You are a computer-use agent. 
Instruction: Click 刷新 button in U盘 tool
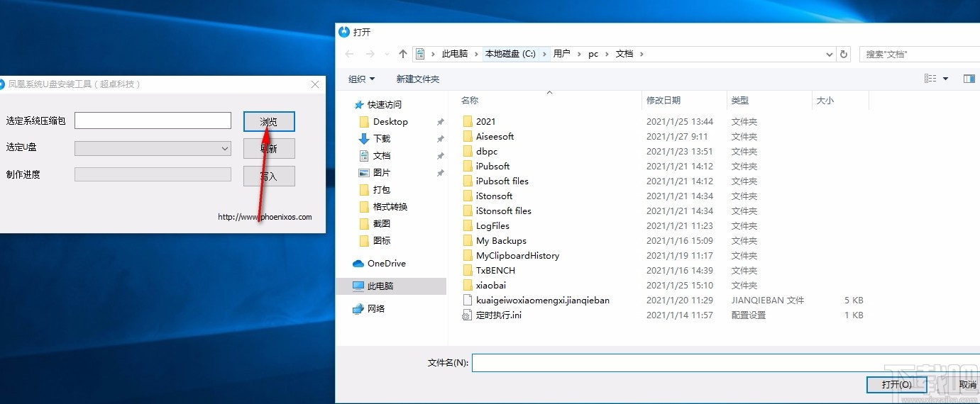(269, 149)
